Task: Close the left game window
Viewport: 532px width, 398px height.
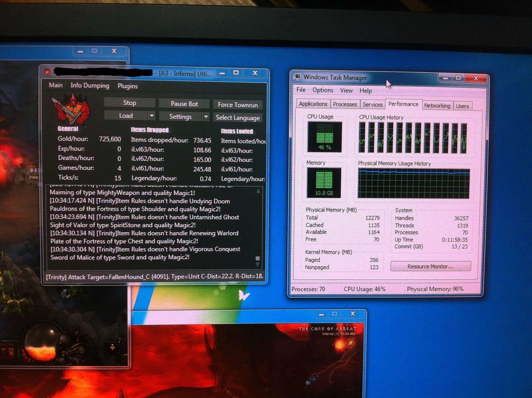Action: click(114, 51)
